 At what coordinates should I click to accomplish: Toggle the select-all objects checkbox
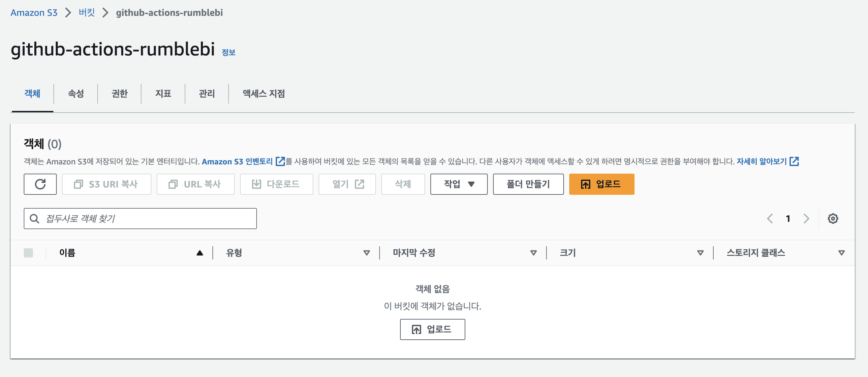[28, 253]
